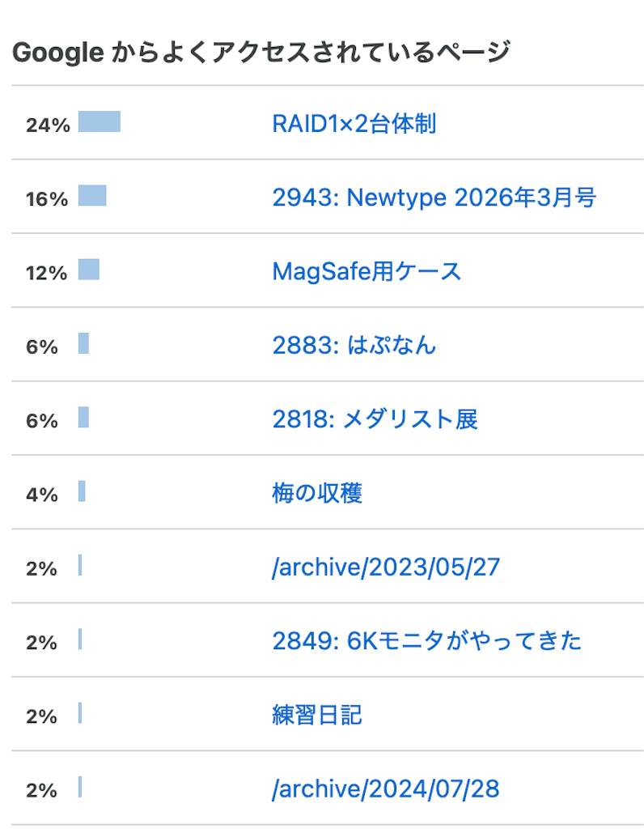Click the 16% percentage label
The width and height of the screenshot is (644, 829).
(x=47, y=199)
